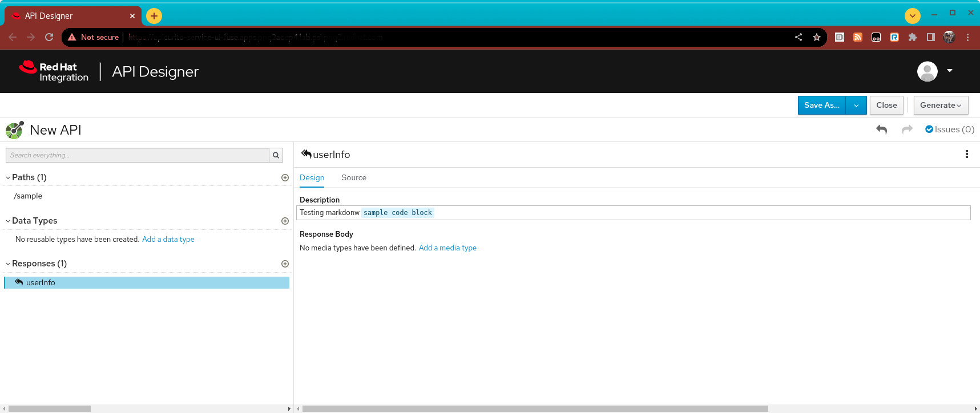Click the sample code block text
The width and height of the screenshot is (980, 413).
pyautogui.click(x=398, y=213)
